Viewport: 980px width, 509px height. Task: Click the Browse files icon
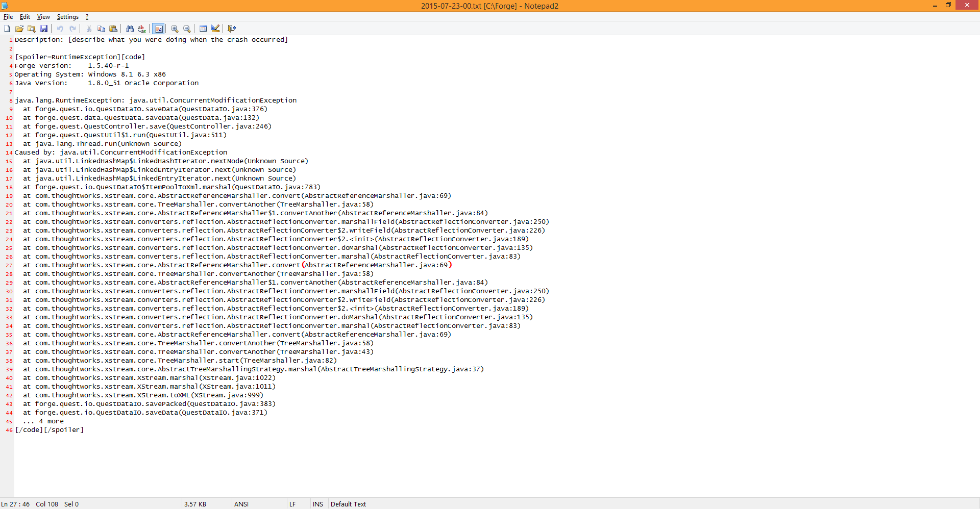pyautogui.click(x=32, y=29)
